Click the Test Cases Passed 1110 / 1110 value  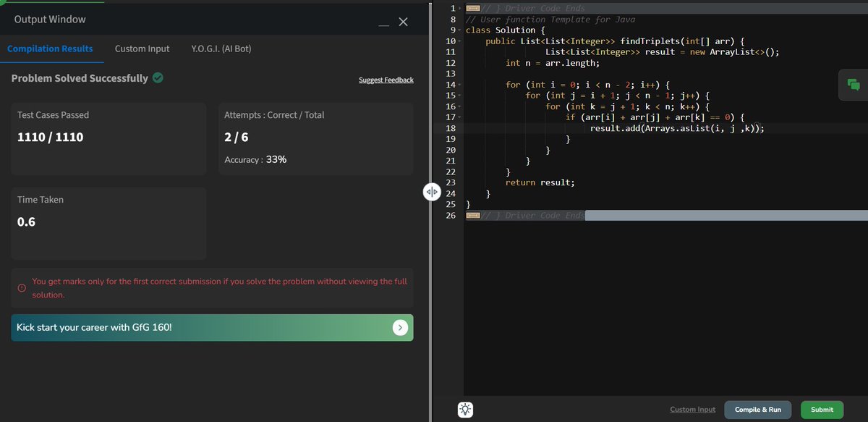pos(51,136)
